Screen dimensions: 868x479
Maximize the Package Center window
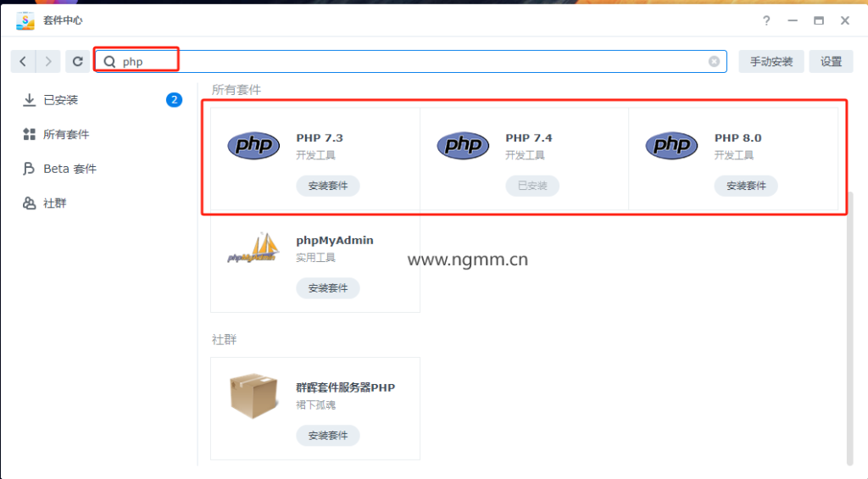[x=819, y=20]
